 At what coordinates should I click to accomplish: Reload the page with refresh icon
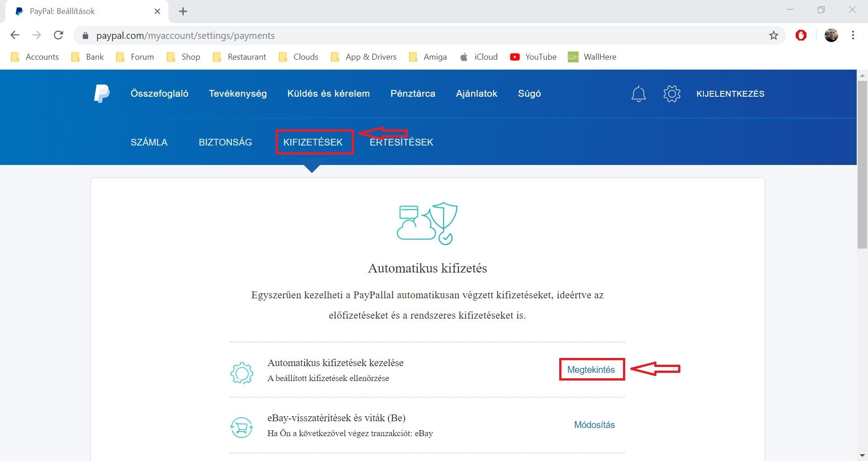[x=58, y=35]
